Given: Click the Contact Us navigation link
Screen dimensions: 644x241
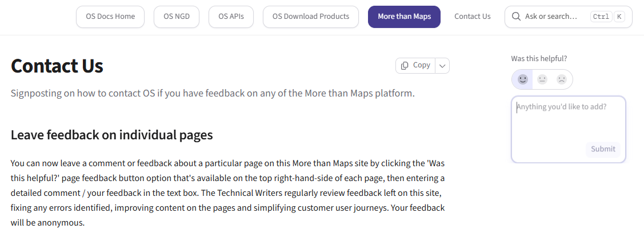Looking at the screenshot, I should coord(472,17).
